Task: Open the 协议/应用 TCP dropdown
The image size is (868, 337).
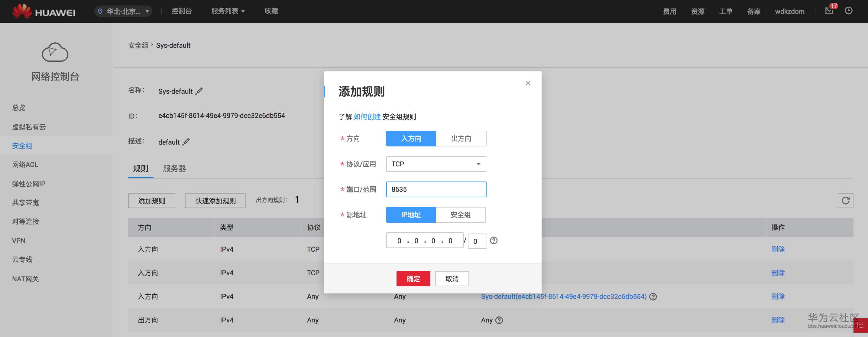Action: [436, 164]
